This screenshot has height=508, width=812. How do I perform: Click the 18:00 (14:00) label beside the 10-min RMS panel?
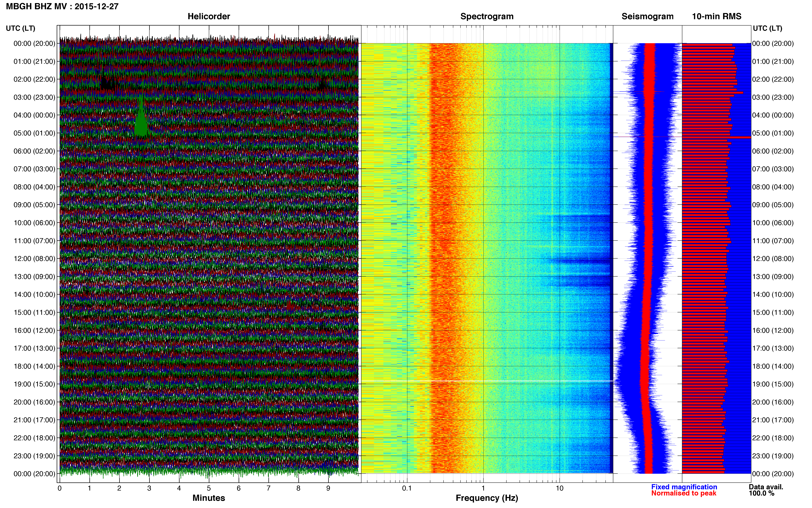point(773,366)
